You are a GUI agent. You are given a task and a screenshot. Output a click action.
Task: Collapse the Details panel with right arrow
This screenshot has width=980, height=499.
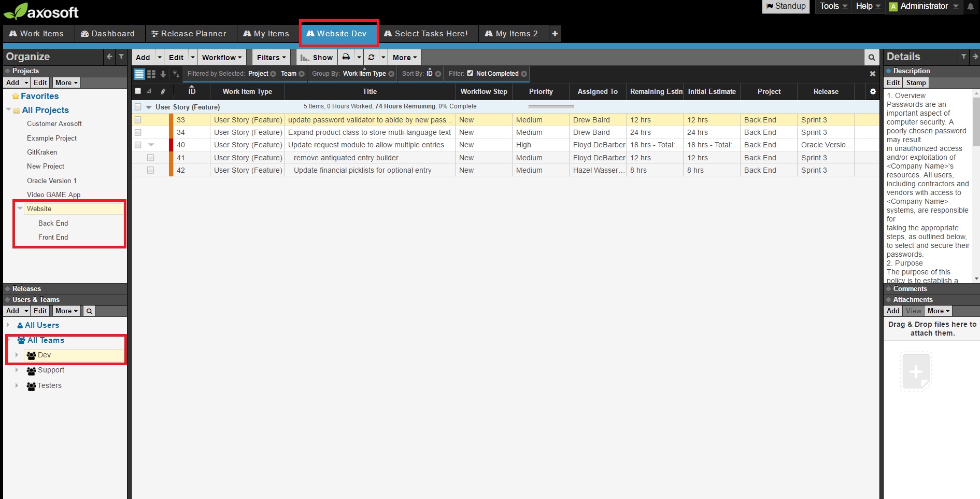[x=975, y=57]
